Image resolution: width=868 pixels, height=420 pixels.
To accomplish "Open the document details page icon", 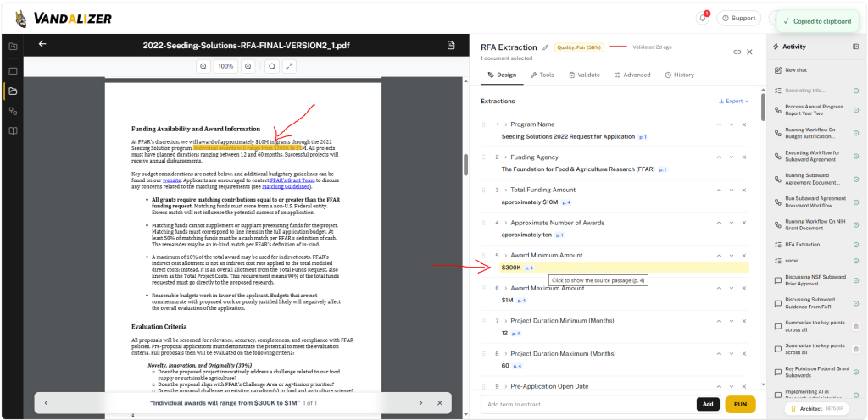I will pyautogui.click(x=451, y=45).
